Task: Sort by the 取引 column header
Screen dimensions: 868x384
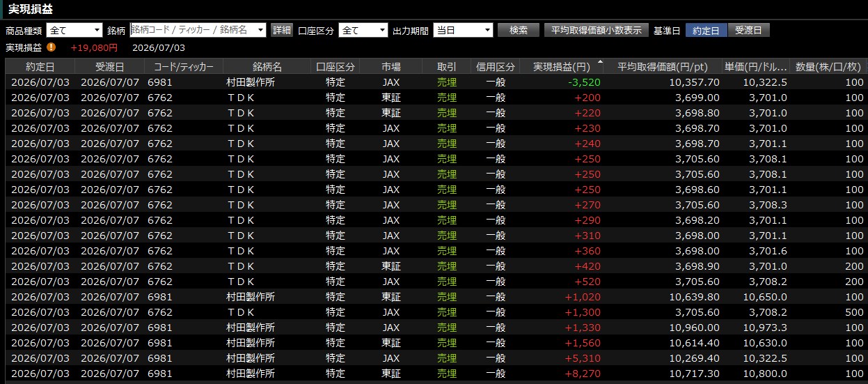Action: pyautogui.click(x=447, y=67)
